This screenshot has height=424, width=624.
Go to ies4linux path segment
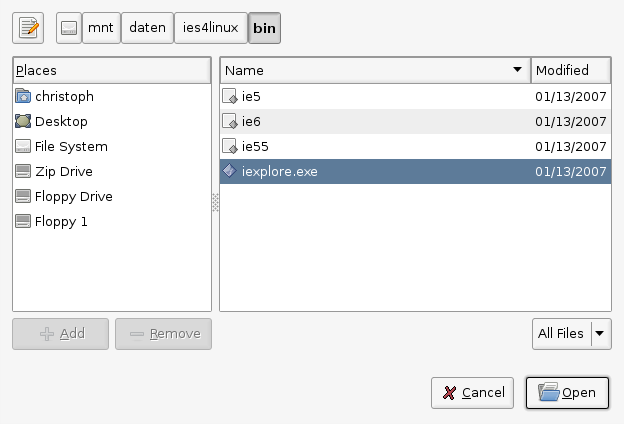tap(210, 28)
